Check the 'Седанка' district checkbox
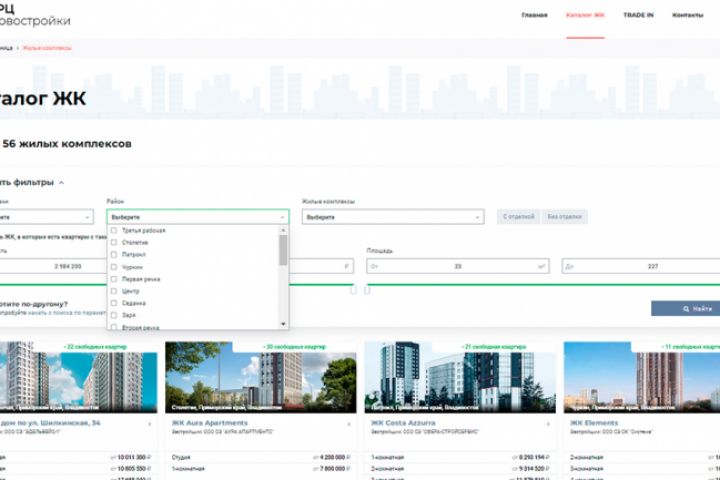Viewport: 720px width, 480px height. 114,303
